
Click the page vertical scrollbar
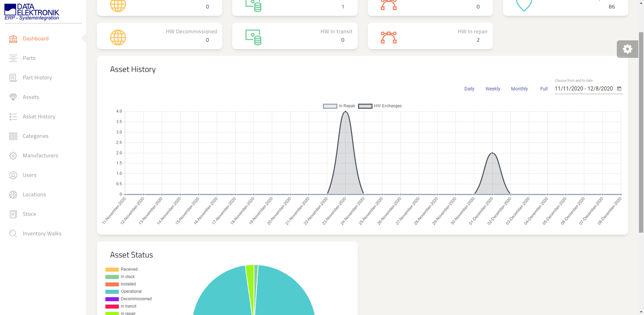pos(641,133)
